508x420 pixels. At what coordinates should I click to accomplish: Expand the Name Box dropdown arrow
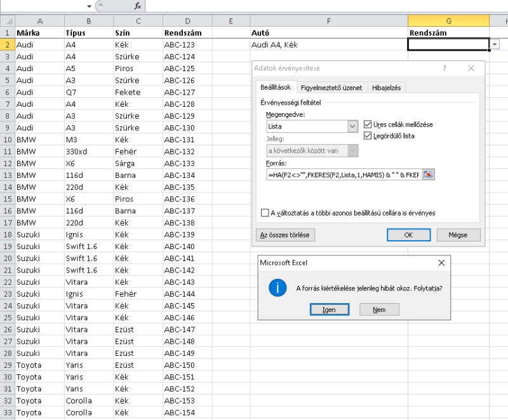89,6
